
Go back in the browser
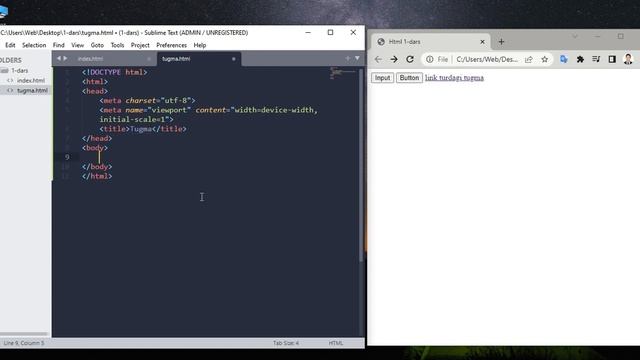[x=378, y=59]
